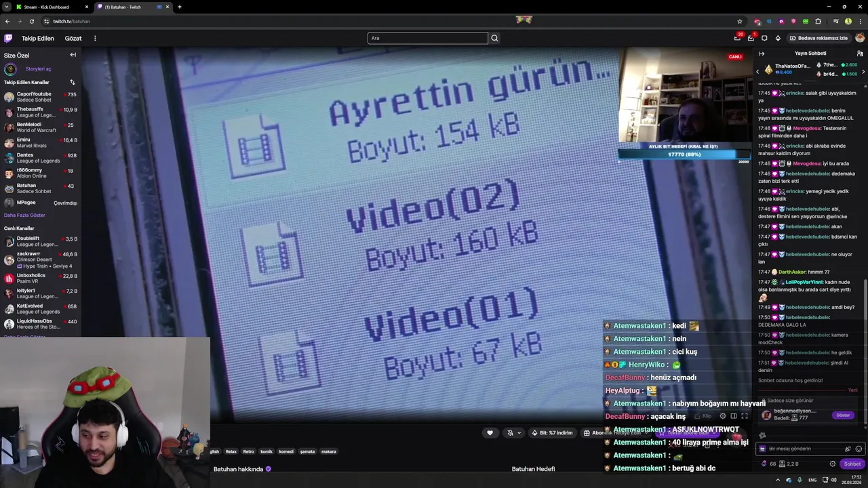Focus the Ara search field

coord(427,38)
